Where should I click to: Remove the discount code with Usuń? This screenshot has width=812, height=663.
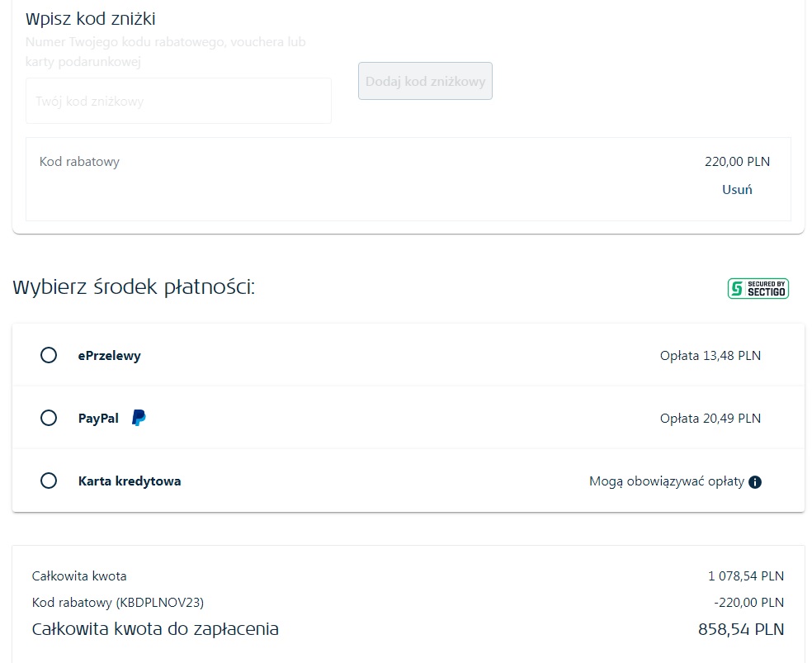737,190
